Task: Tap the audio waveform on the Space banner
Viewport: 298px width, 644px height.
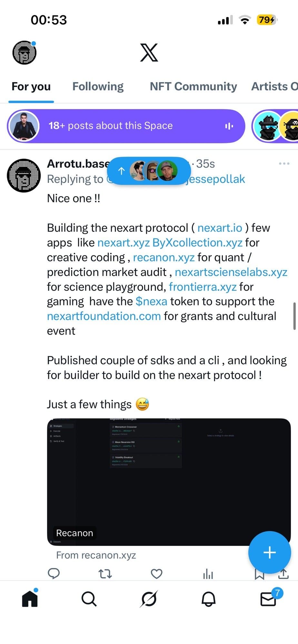Action: click(229, 126)
